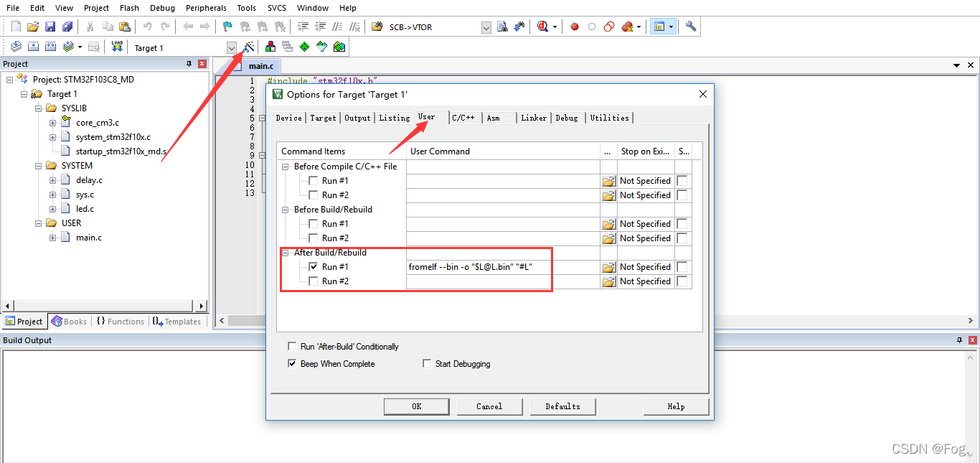The height and width of the screenshot is (463, 980).
Task: Open a file via the toolbar icon
Action: pyautogui.click(x=33, y=27)
